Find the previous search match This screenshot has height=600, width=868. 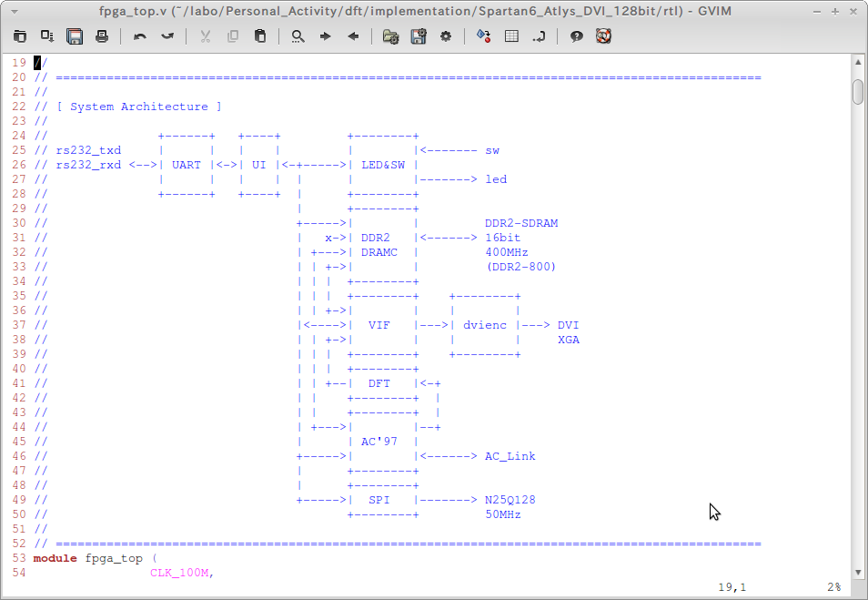pyautogui.click(x=351, y=36)
